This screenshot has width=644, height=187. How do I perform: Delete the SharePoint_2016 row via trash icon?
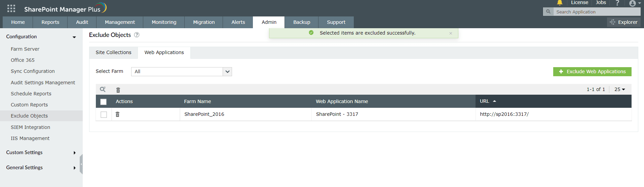click(x=117, y=114)
